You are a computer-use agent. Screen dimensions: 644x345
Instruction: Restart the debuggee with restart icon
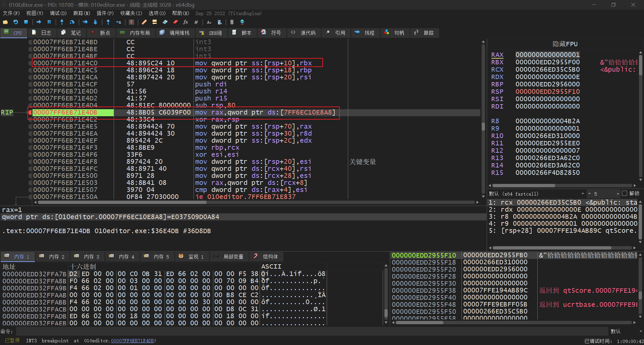16,22
